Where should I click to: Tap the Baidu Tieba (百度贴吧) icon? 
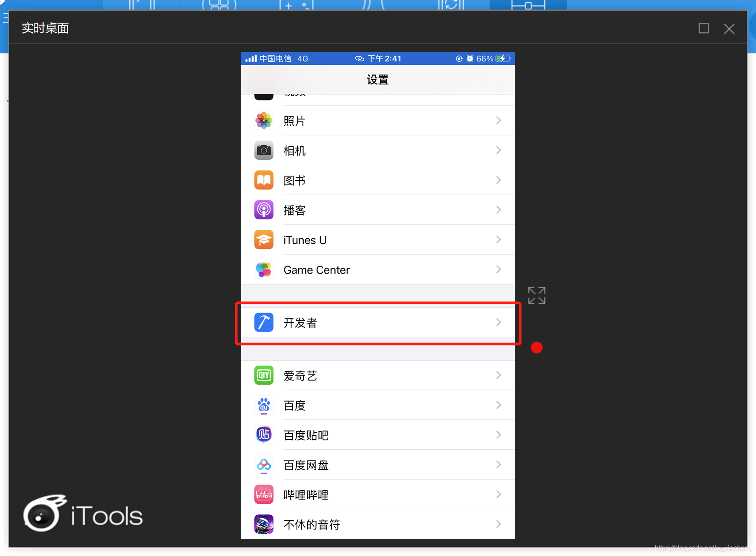(264, 435)
